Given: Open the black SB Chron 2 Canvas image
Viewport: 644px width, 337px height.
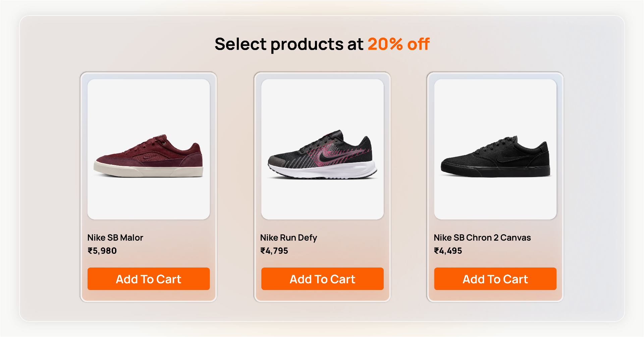Looking at the screenshot, I should pyautogui.click(x=495, y=149).
